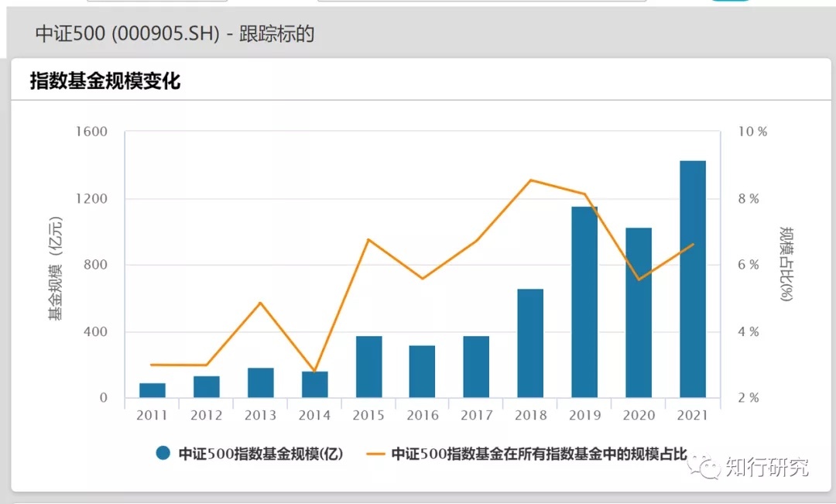The height and width of the screenshot is (504, 836).
Task: Click the 知行研究 watermark text
Action: (x=766, y=467)
